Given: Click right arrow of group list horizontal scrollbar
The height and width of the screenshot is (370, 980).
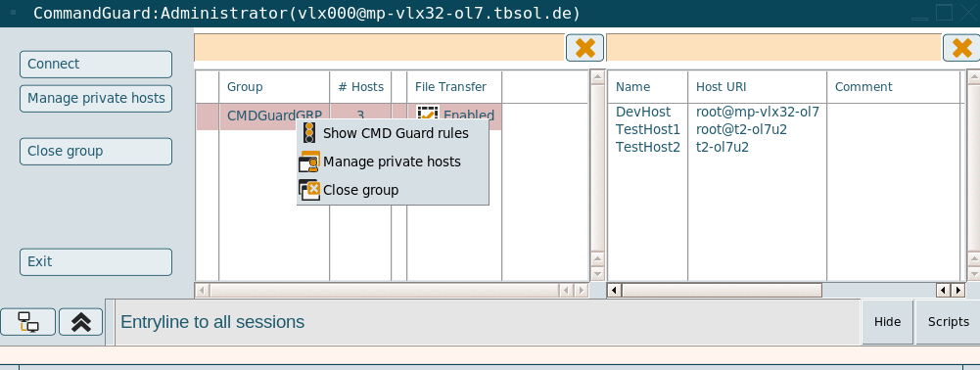Looking at the screenshot, I should 582,291.
